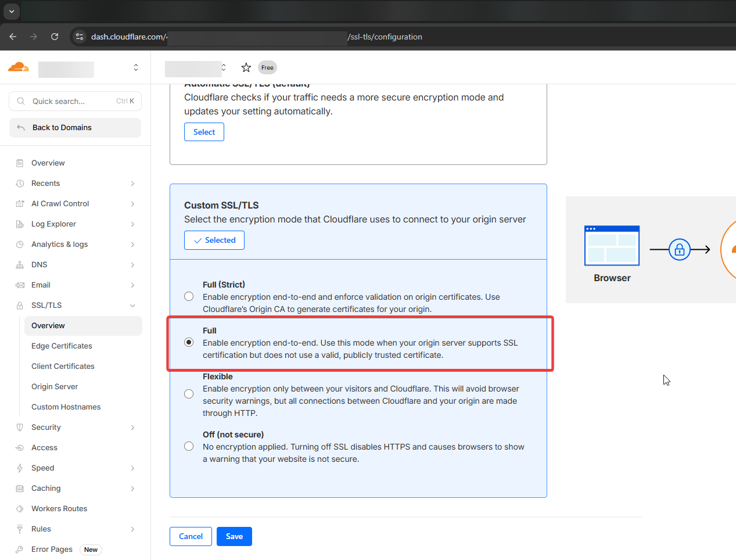Click Select button for Automatic SSL/TLS

click(204, 132)
